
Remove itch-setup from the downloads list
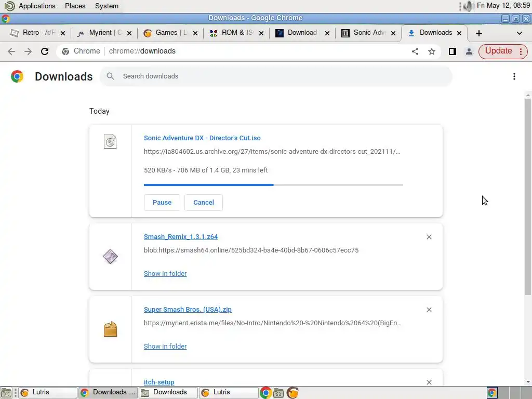point(429,382)
